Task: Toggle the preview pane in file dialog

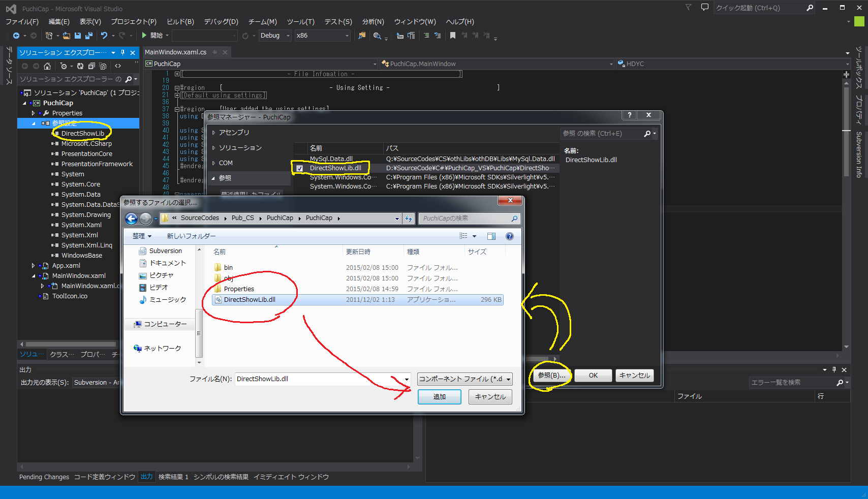Action: 491,236
